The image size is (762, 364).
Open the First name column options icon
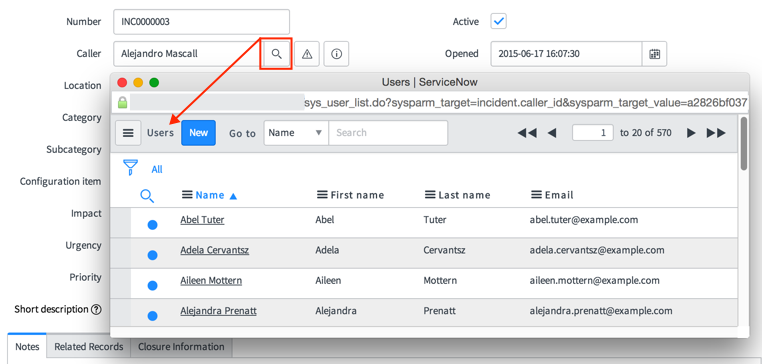click(x=322, y=195)
